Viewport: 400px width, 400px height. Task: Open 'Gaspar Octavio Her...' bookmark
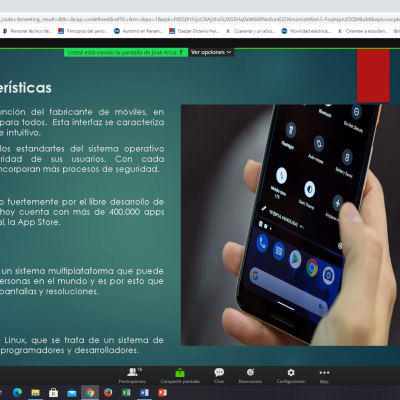194,31
